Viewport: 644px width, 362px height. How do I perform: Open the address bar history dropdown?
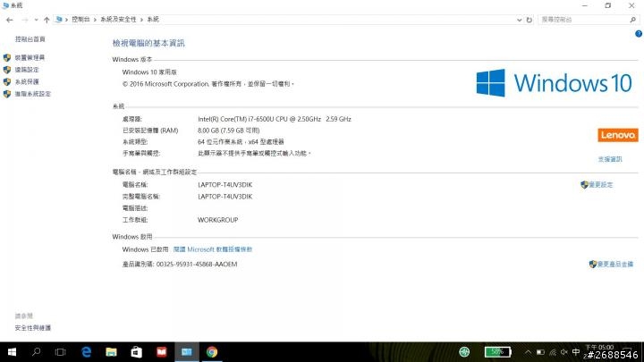pyautogui.click(x=519, y=20)
